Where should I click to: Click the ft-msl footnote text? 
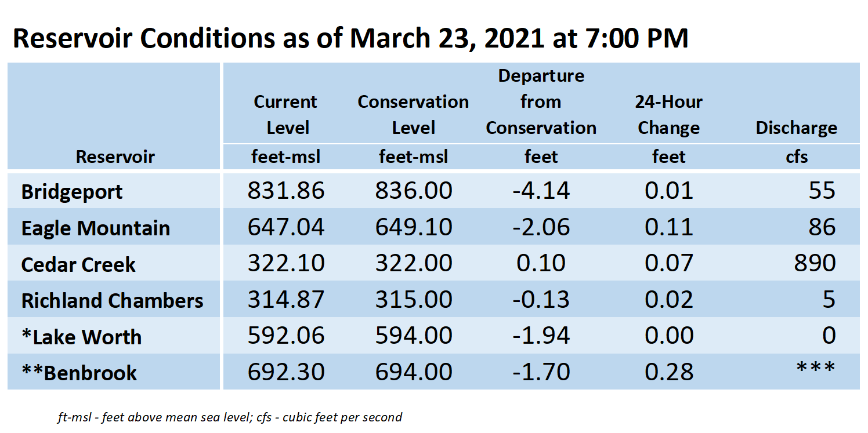coord(230,417)
